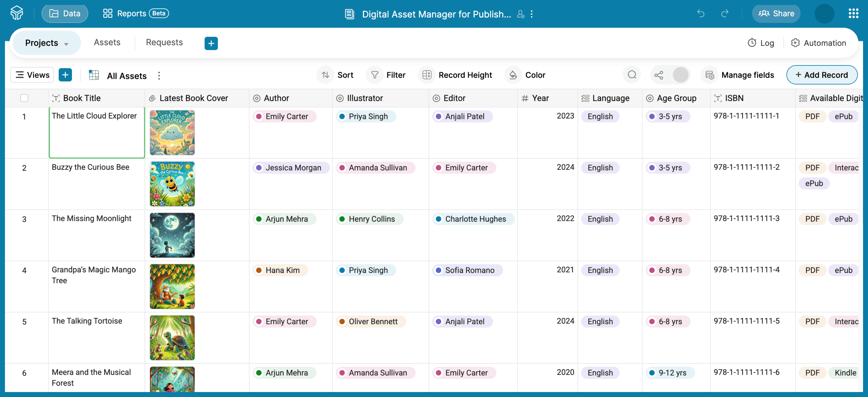868x397 pixels.
Task: Switch to the Assets table tab
Action: pos(107,42)
